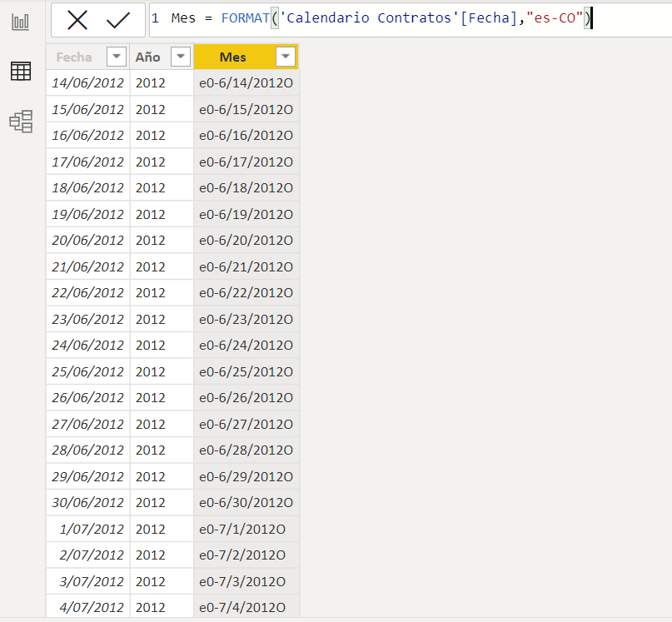Select the cell 1/07/2012 in Fecha
This screenshot has width=672, height=622.
coord(87,529)
